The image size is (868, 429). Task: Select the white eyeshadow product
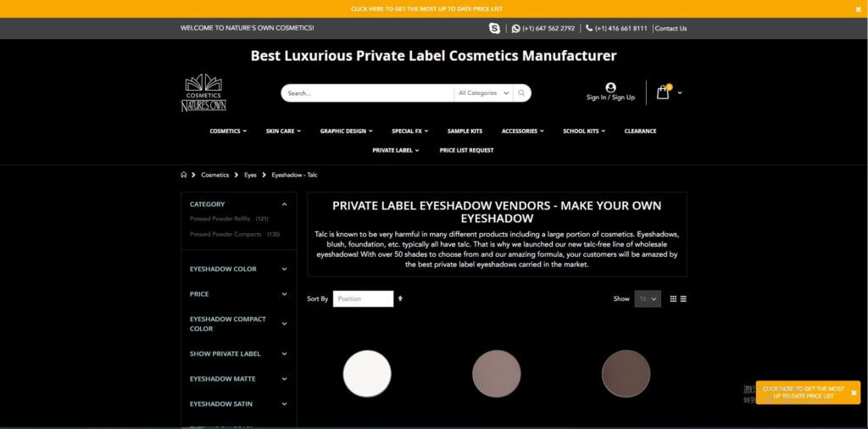click(367, 374)
